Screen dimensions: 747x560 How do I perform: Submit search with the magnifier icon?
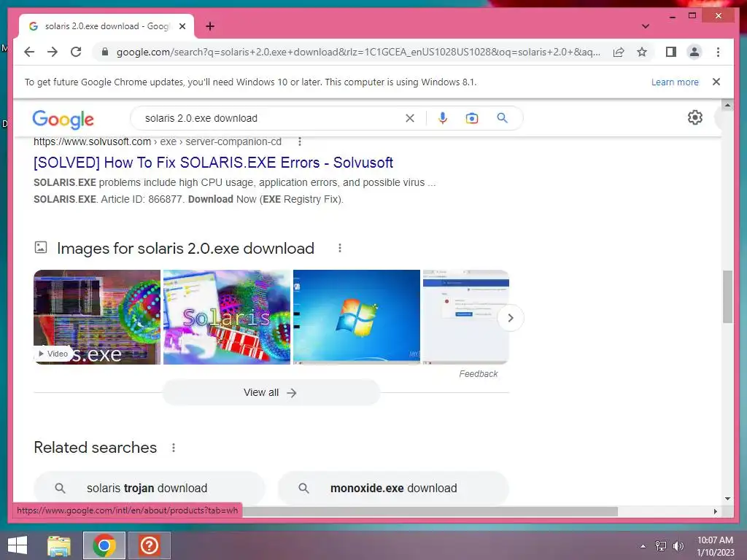pos(502,118)
